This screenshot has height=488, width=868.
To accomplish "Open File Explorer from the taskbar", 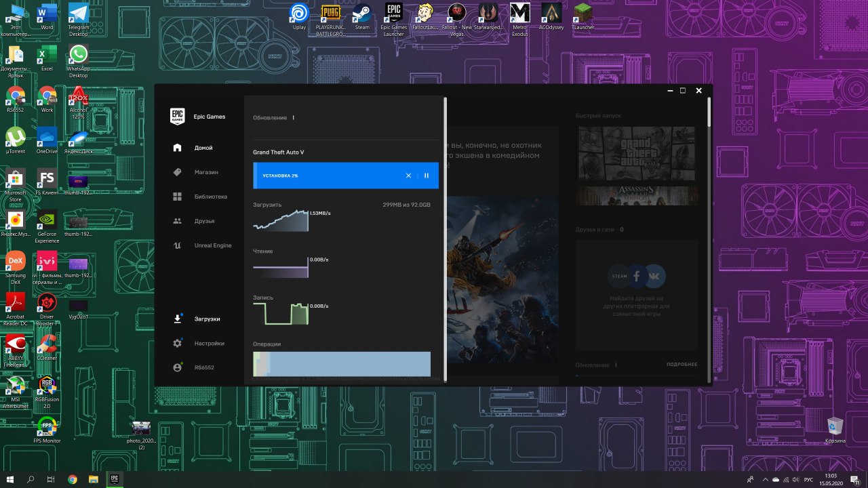I will [x=94, y=479].
